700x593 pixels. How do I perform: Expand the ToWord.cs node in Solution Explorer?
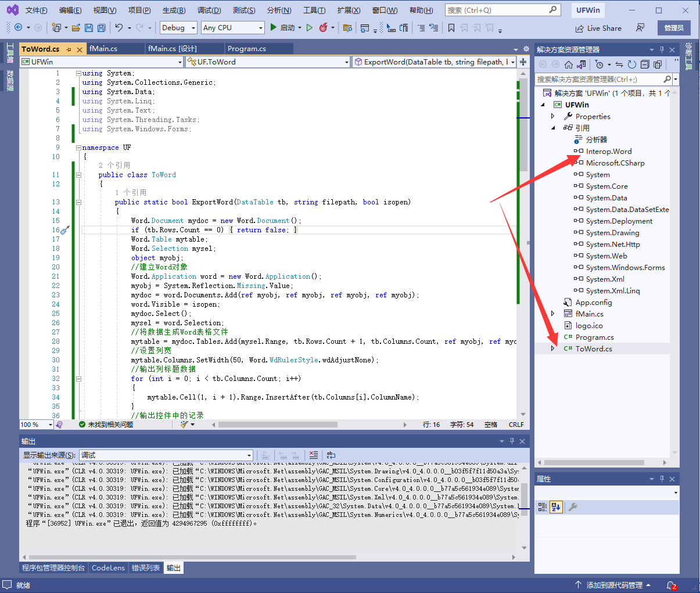coord(552,348)
